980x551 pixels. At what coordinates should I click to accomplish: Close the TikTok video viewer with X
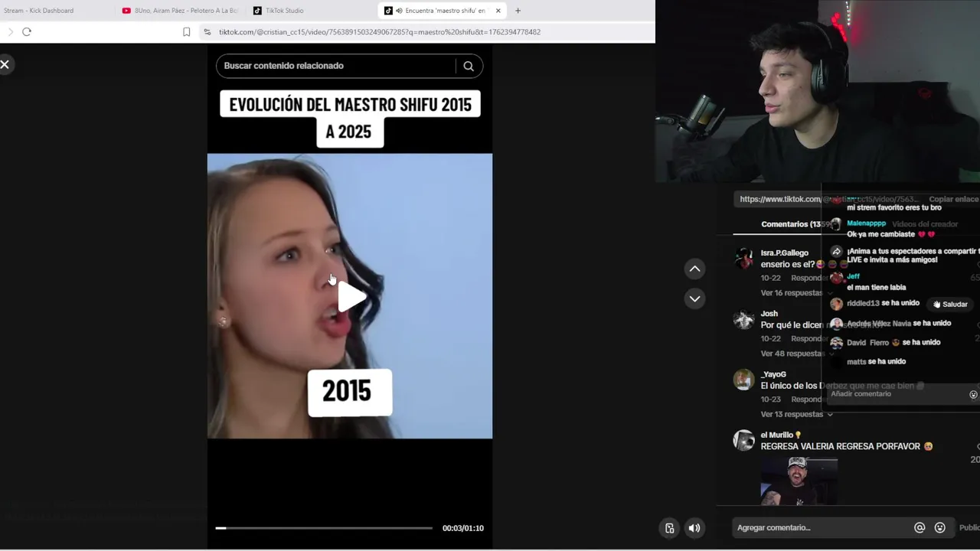[5, 65]
